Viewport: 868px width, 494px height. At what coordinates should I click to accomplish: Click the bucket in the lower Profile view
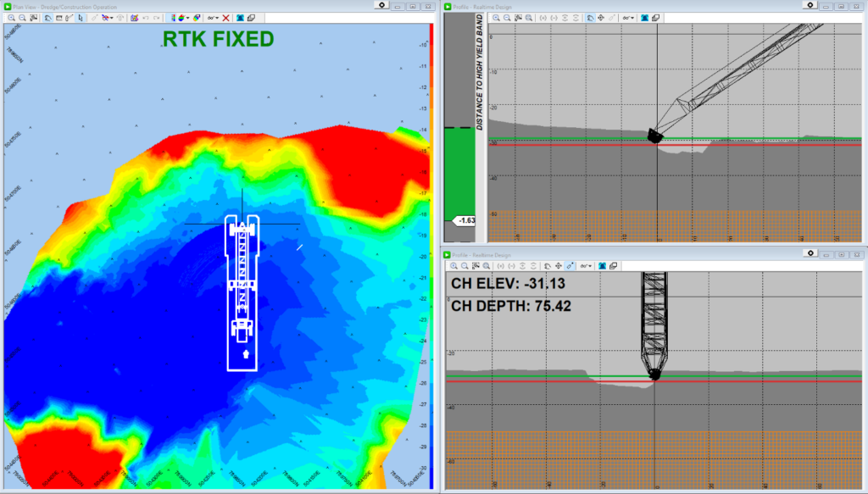pyautogui.click(x=655, y=375)
